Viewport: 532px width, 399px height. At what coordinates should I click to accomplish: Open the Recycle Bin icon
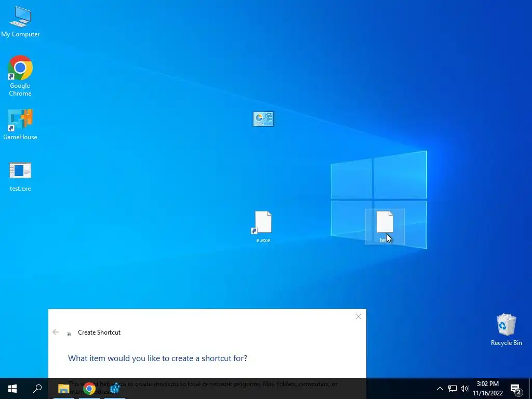click(x=506, y=329)
